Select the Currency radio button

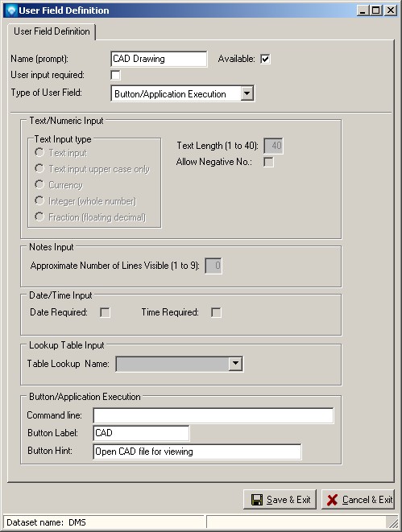[x=39, y=184]
